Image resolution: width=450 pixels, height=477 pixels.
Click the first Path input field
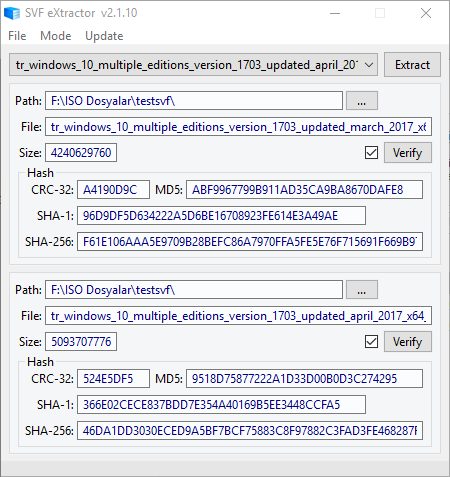click(x=194, y=101)
